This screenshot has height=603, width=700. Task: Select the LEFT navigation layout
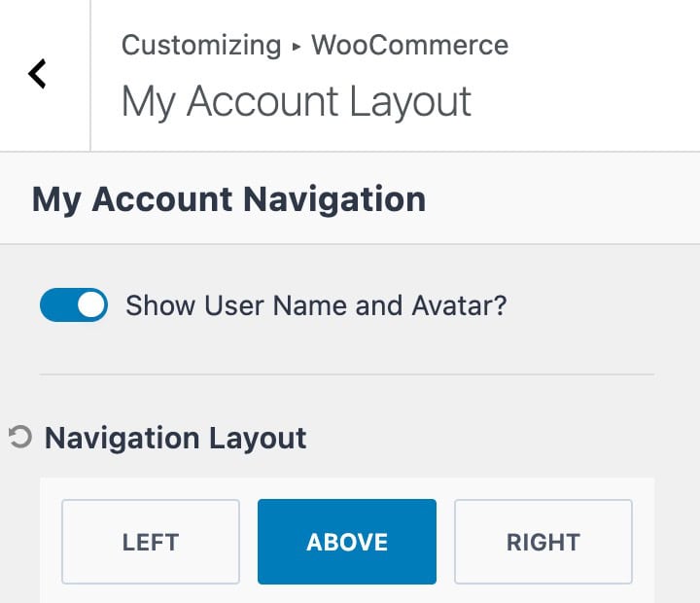pos(151,542)
